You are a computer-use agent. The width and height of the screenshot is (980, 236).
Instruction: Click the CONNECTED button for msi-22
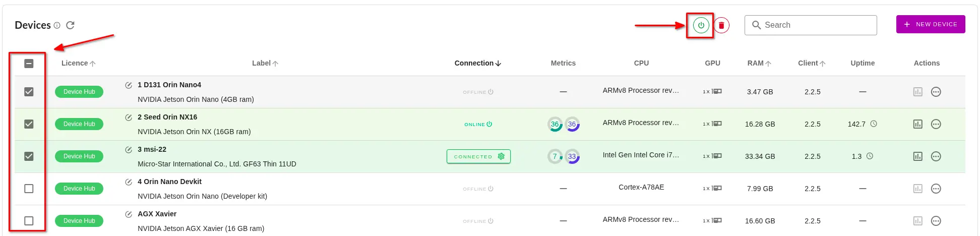478,156
